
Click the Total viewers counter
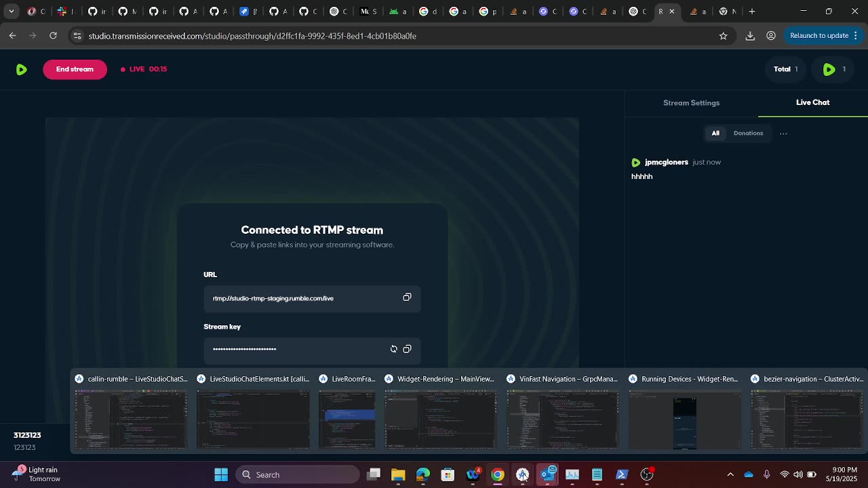point(785,69)
